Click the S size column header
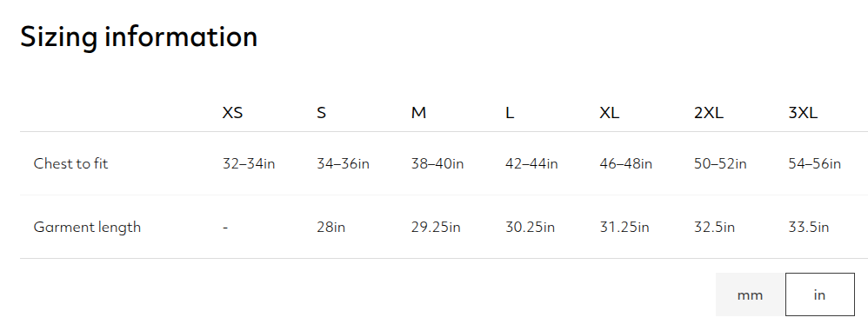This screenshot has height=324, width=868. [x=321, y=113]
